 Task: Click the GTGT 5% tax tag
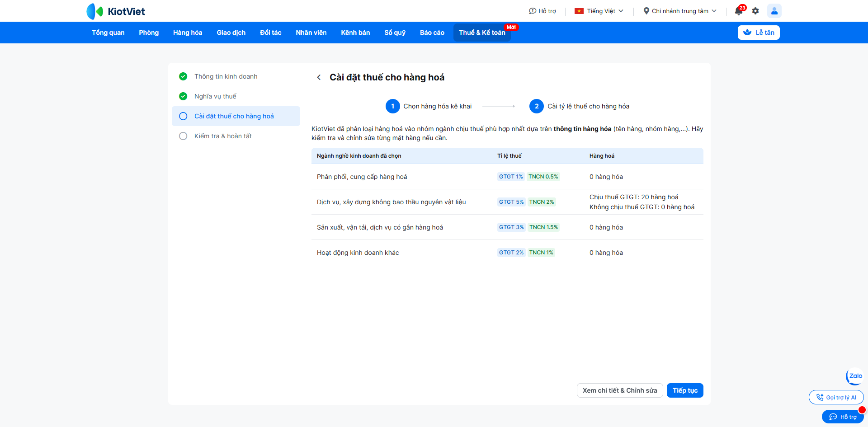511,202
